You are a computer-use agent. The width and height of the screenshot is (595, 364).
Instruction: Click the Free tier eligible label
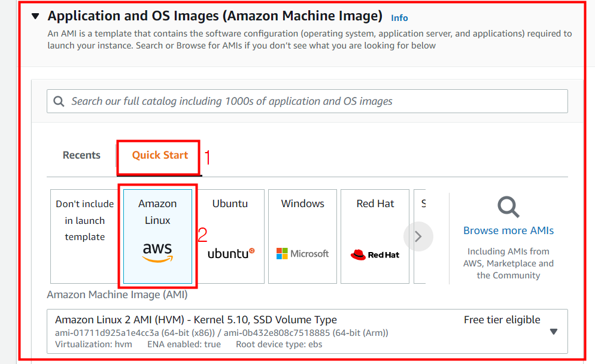[x=502, y=320]
